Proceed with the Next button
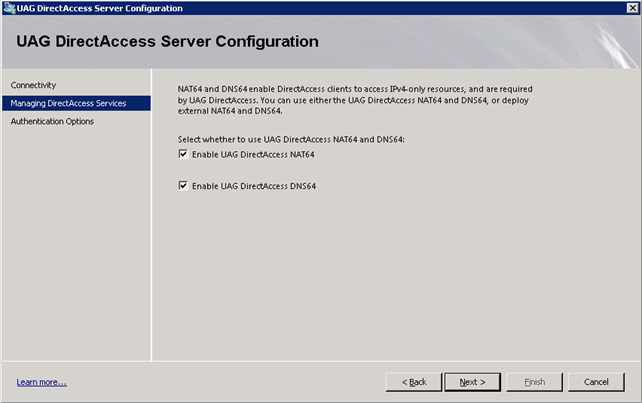The width and height of the screenshot is (642, 403). 472,382
